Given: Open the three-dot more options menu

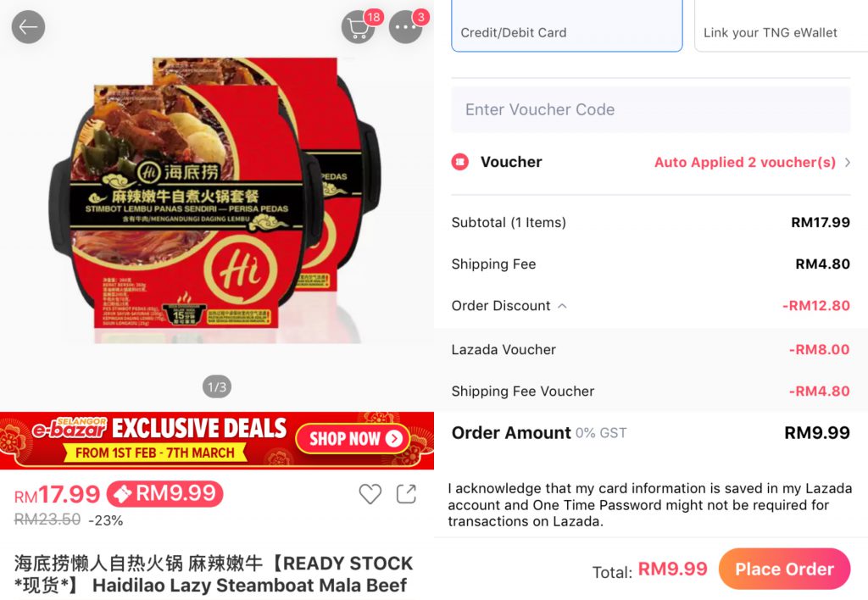Looking at the screenshot, I should (x=406, y=26).
